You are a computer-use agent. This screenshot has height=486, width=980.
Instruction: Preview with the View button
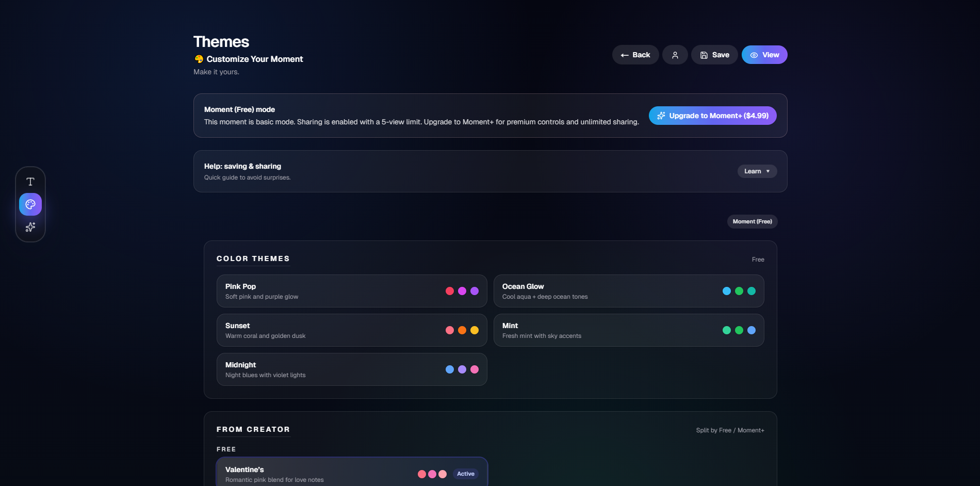tap(764, 55)
